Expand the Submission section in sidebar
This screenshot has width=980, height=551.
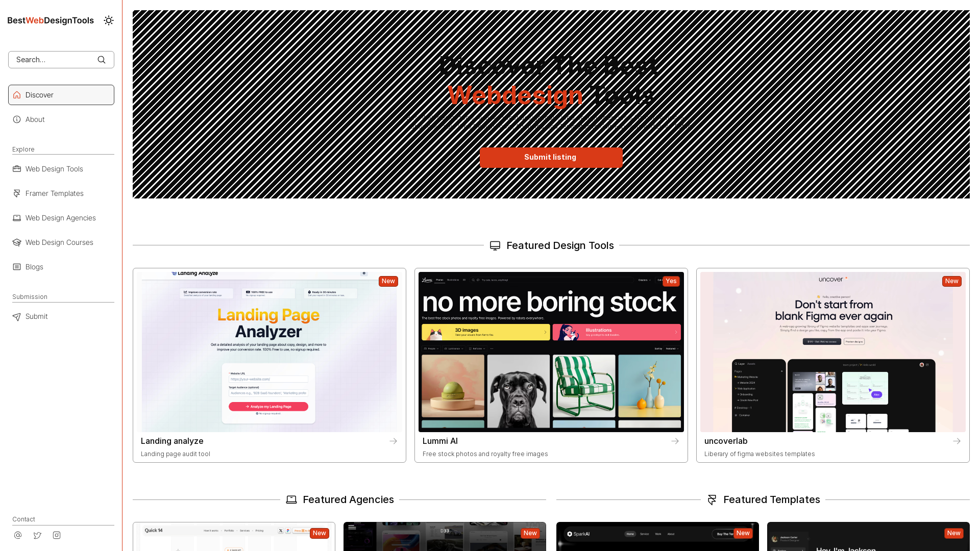(x=30, y=296)
